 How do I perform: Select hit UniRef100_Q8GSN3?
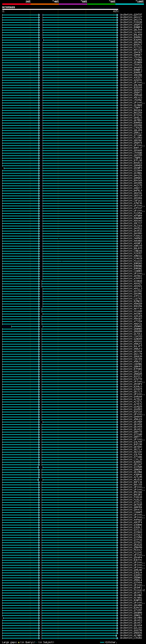pos(131,42)
